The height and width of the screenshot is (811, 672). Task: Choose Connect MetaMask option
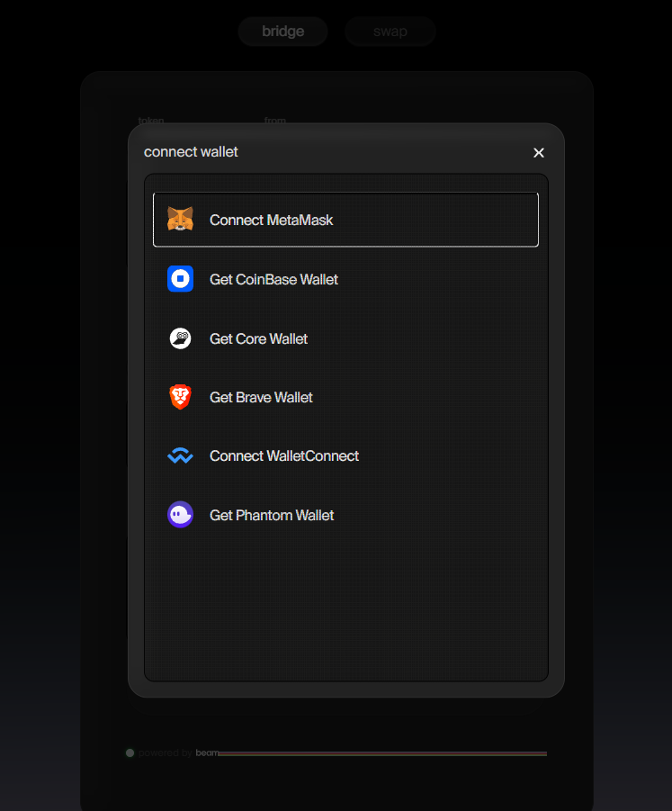[x=345, y=220]
